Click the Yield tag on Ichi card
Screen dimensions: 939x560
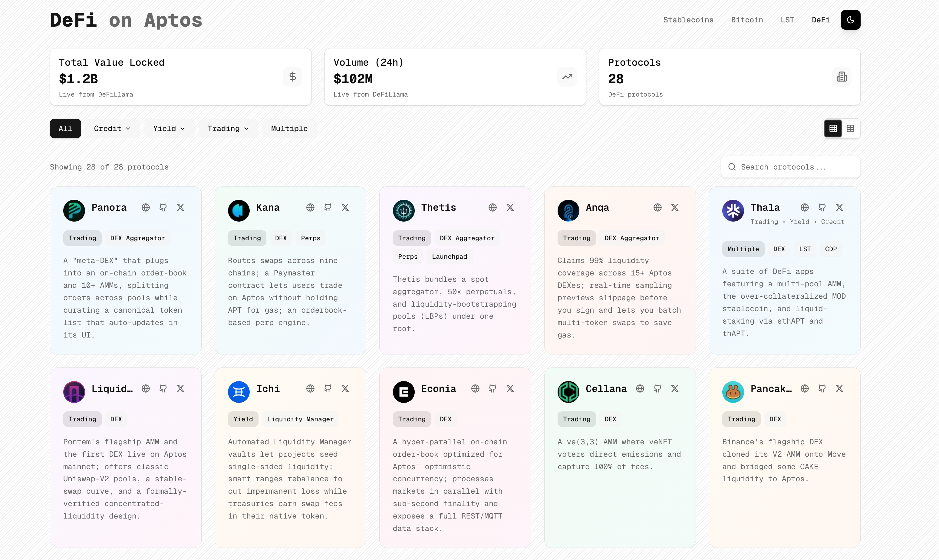pyautogui.click(x=243, y=419)
